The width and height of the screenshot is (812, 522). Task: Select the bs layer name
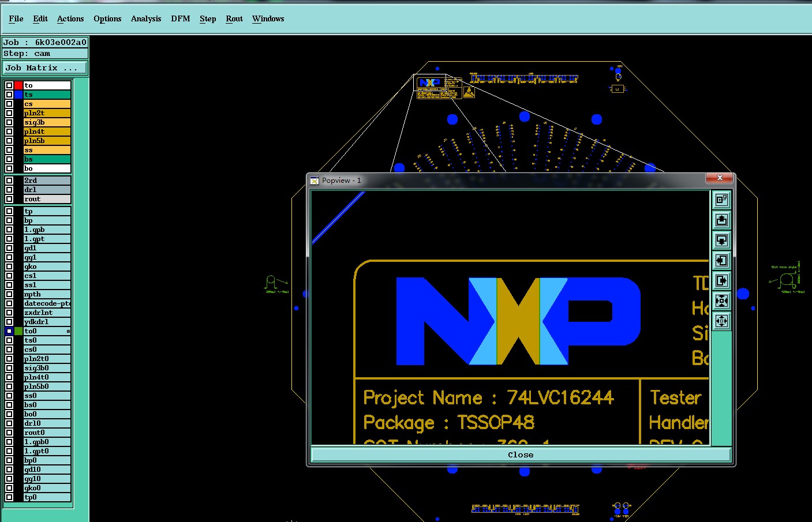pos(47,159)
